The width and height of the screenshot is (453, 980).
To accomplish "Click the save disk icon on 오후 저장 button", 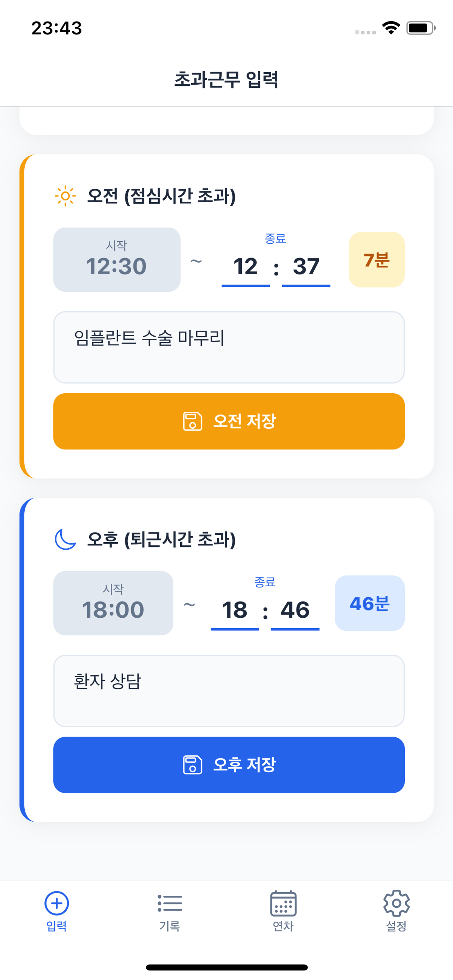I will [192, 766].
